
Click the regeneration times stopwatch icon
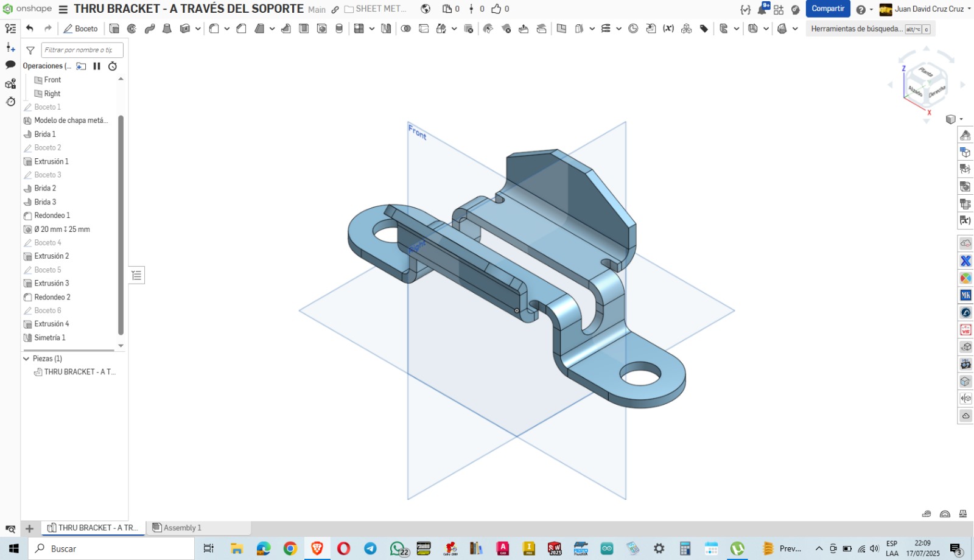point(113,66)
